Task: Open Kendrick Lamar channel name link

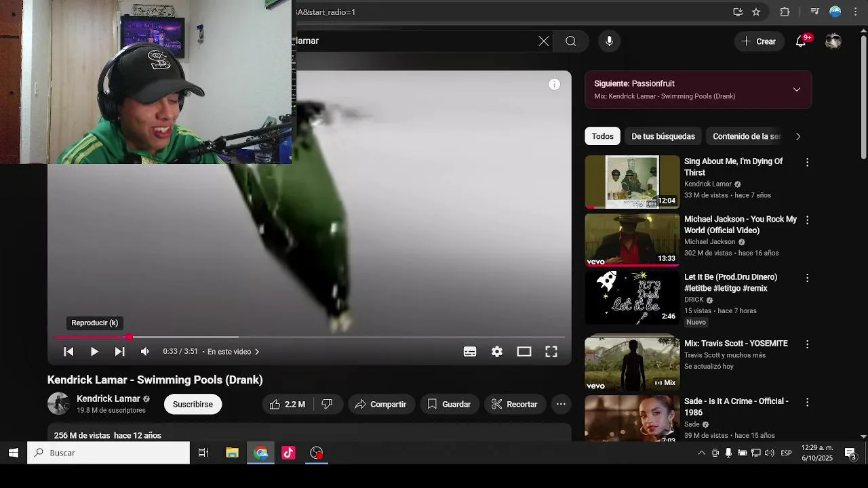Action: pos(108,399)
